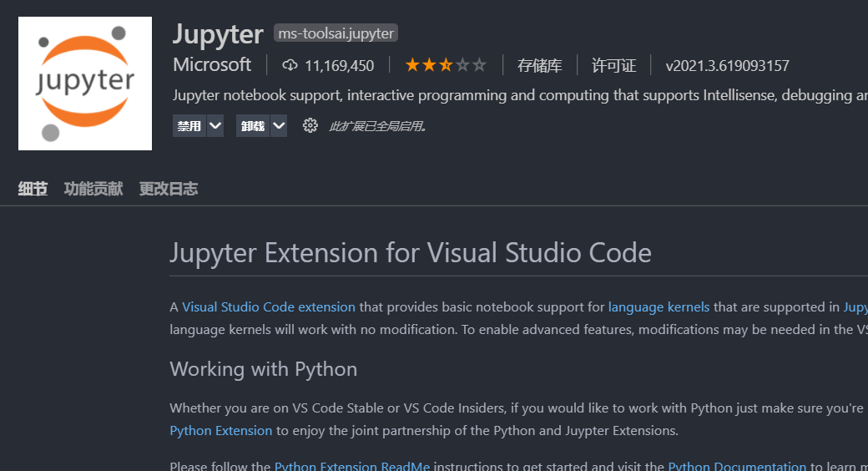Click the install count 11,169,450
Screen dimensions: 868x471
pyautogui.click(x=340, y=65)
